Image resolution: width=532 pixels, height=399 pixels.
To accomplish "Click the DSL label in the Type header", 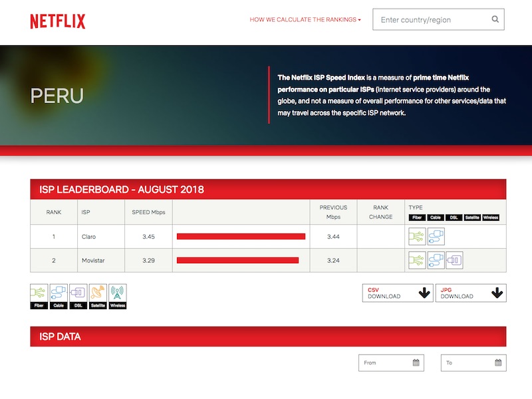I will pyautogui.click(x=454, y=217).
